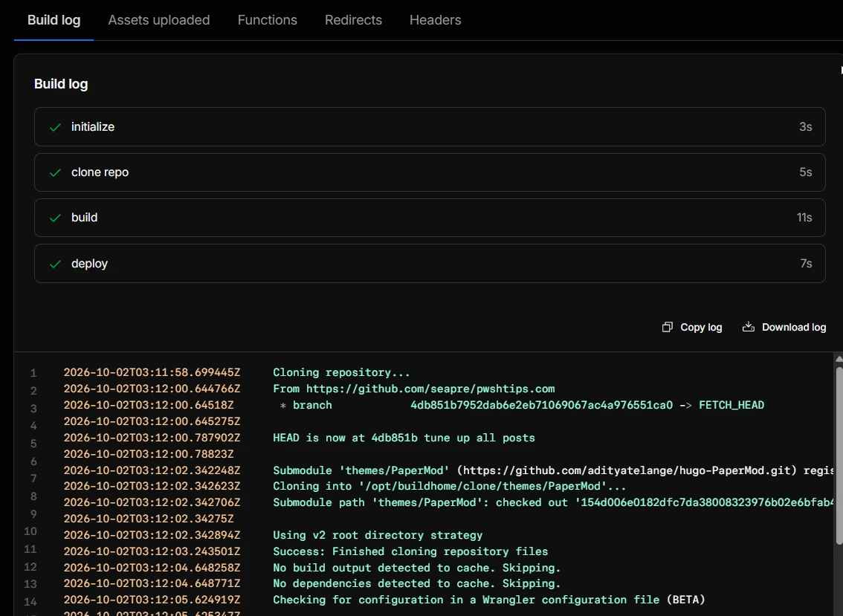Click the 5s duration of clone repo
Image resolution: width=843 pixels, height=616 pixels.
pos(805,172)
